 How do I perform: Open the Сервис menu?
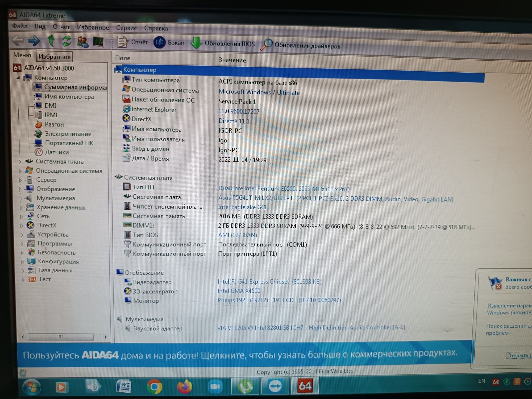126,28
